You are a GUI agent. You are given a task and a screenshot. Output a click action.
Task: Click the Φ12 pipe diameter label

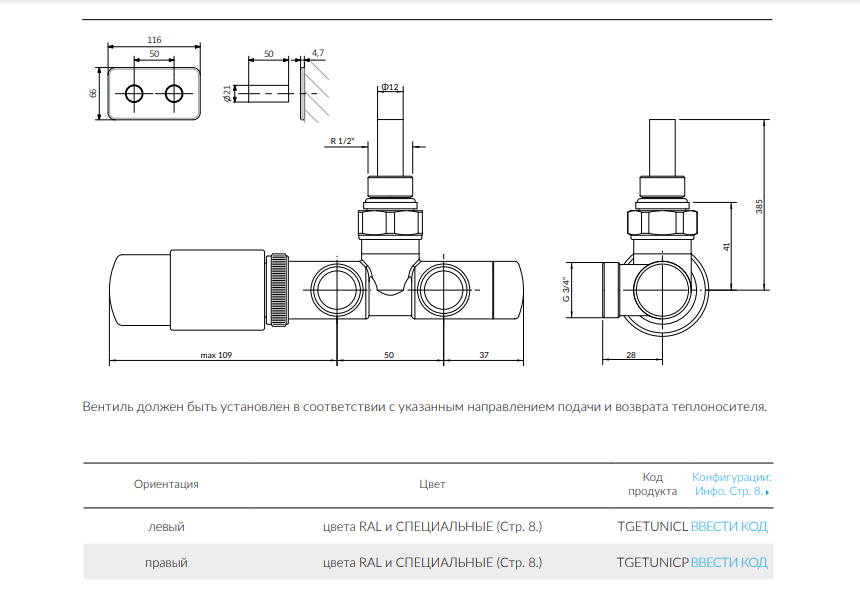(390, 88)
